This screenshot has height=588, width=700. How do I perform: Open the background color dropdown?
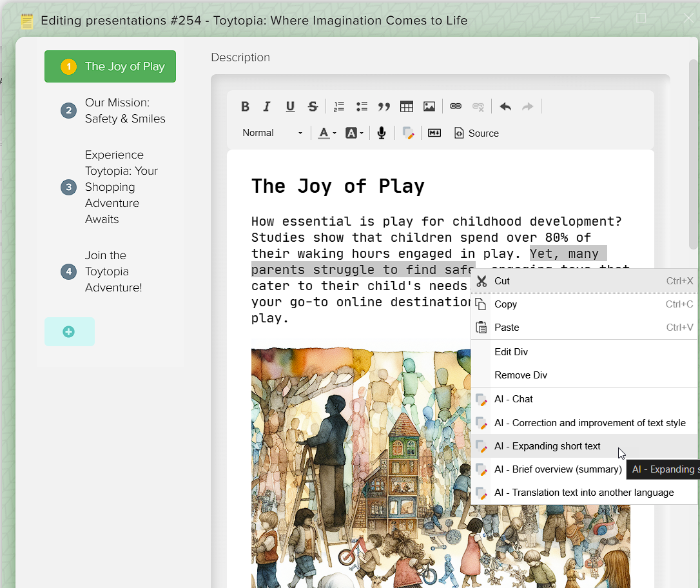click(355, 133)
